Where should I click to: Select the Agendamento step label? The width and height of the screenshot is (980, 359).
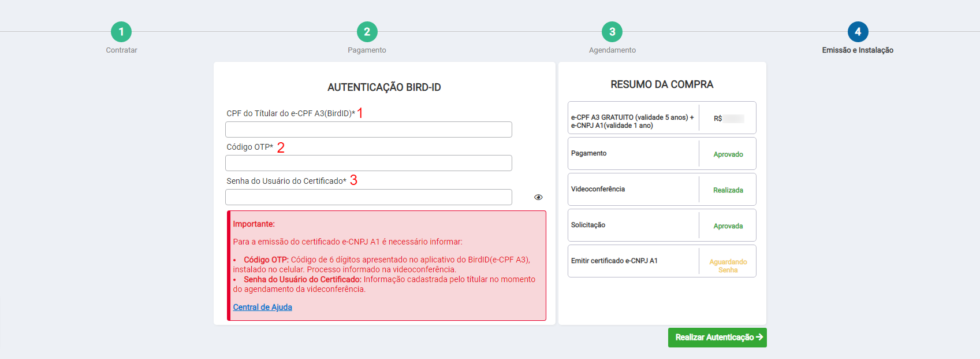pos(612,50)
